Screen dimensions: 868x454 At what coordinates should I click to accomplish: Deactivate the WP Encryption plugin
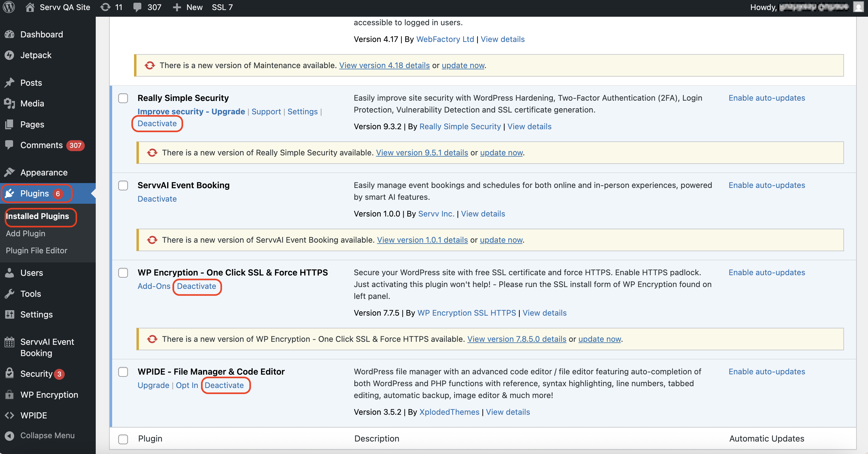[x=196, y=286]
